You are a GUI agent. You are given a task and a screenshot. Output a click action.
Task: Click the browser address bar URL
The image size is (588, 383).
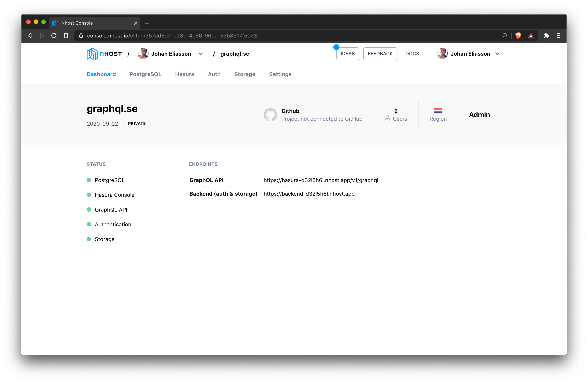click(x=172, y=36)
